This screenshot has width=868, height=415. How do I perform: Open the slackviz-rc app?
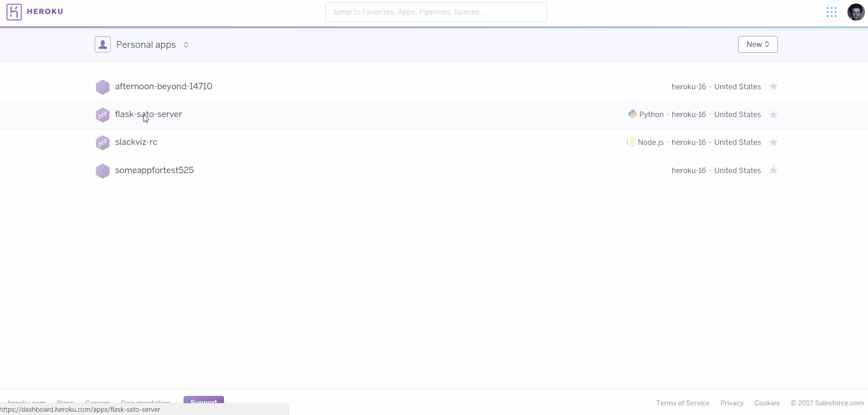coord(136,142)
